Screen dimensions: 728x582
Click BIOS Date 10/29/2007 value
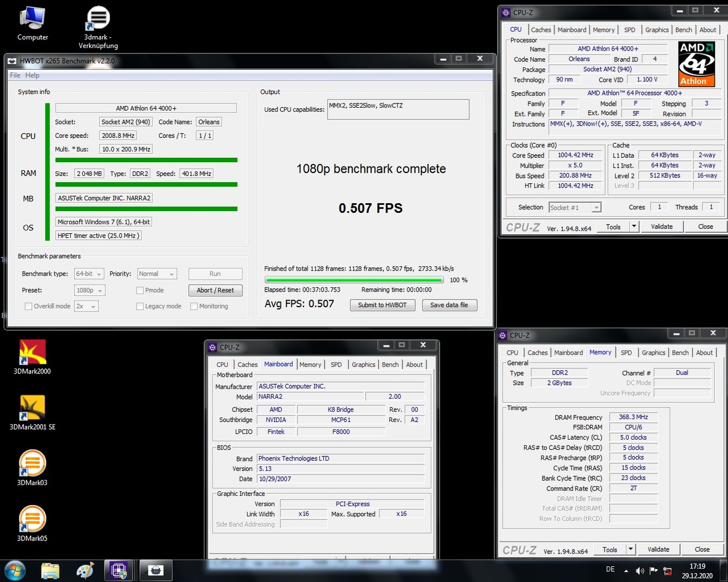tap(341, 479)
